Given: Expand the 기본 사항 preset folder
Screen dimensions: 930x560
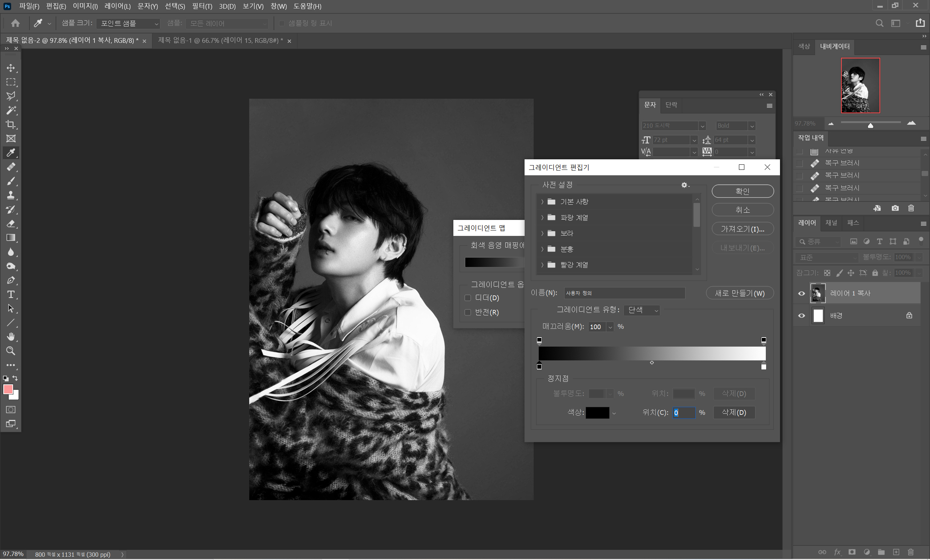Looking at the screenshot, I should tap(542, 202).
